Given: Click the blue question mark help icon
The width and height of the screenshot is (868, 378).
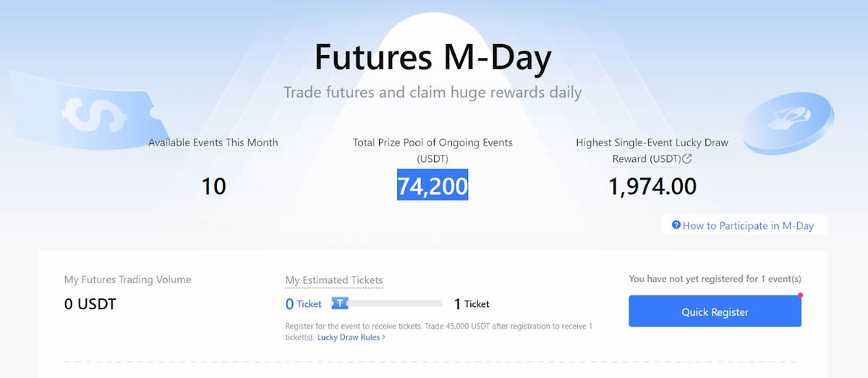Looking at the screenshot, I should pos(676,225).
